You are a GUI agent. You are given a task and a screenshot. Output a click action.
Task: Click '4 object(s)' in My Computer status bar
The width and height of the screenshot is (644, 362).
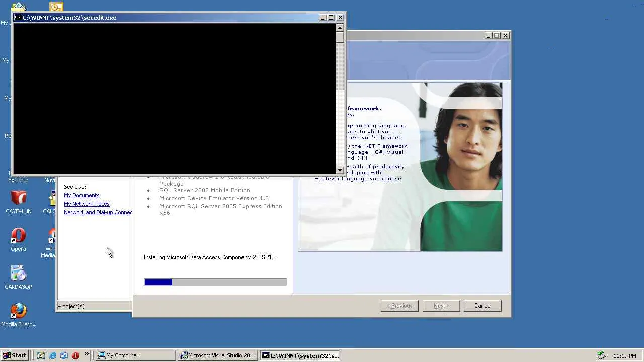[71, 306]
